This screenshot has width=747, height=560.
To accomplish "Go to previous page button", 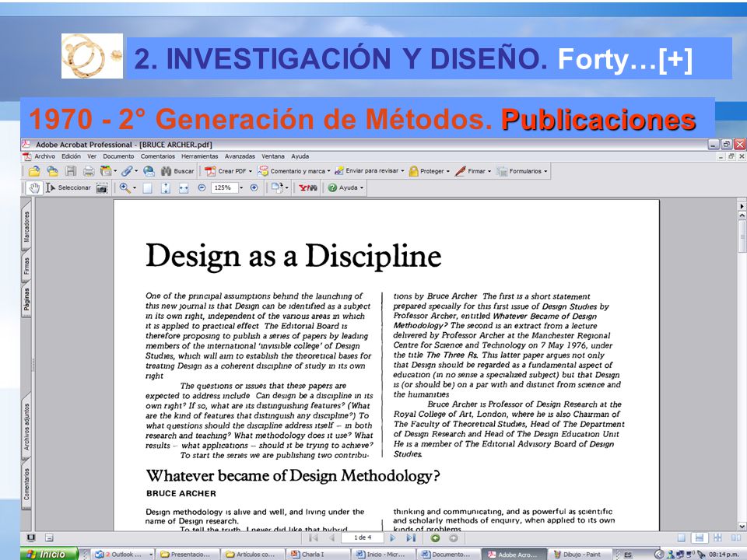I will point(331,537).
